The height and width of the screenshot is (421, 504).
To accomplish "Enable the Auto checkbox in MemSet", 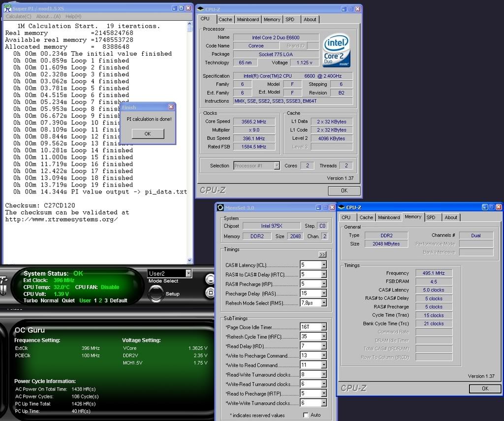I will pos(306,415).
